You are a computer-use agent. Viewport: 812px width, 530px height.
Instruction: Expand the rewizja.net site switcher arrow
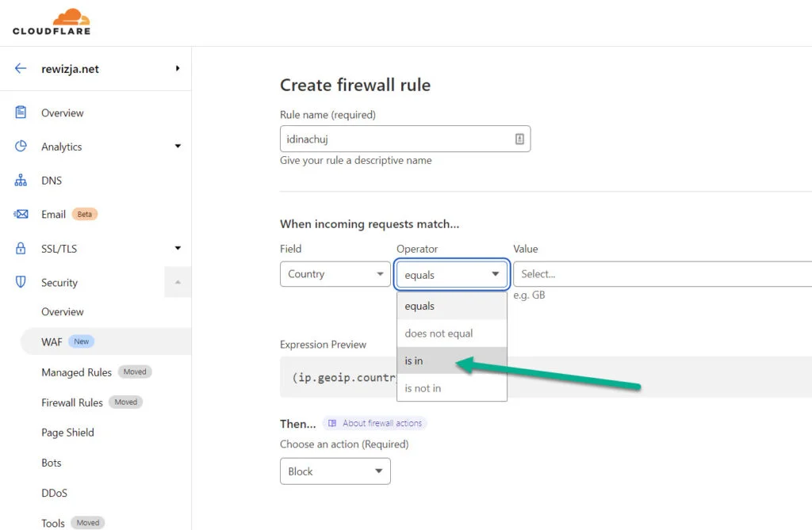click(x=178, y=68)
